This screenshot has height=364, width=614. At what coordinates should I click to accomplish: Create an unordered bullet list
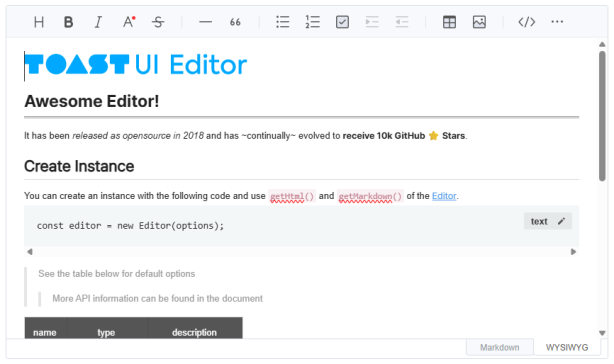coord(282,22)
